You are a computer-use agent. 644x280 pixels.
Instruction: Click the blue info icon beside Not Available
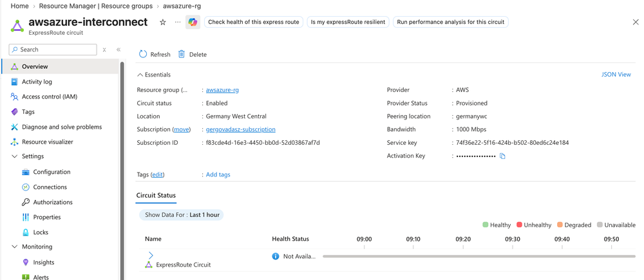[276, 256]
